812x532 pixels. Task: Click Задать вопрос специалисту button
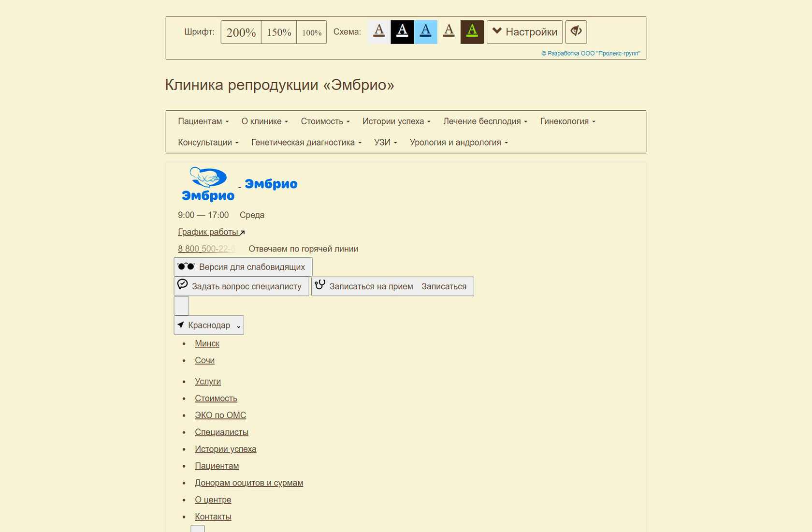click(241, 286)
